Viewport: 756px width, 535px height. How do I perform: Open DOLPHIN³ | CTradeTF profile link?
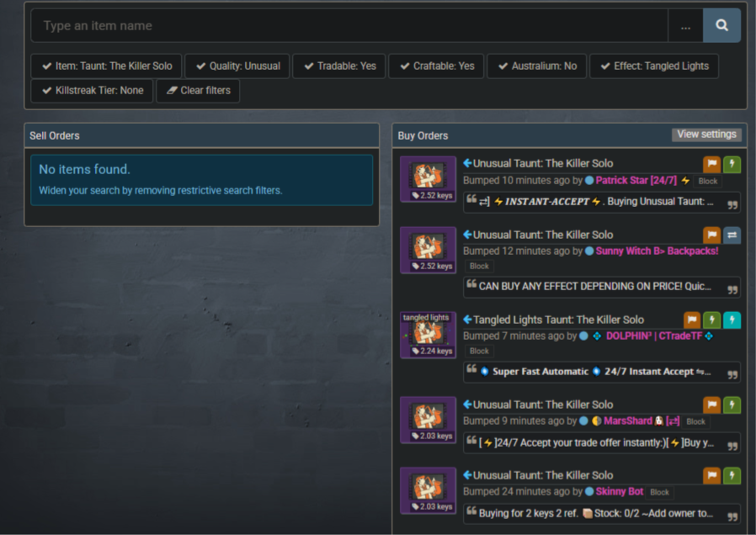(x=654, y=336)
